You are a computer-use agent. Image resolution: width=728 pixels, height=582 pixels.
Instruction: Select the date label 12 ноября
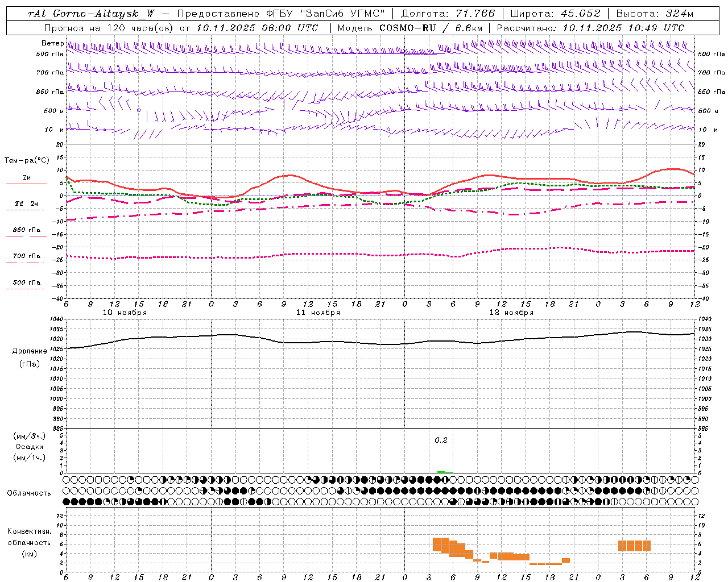511,313
